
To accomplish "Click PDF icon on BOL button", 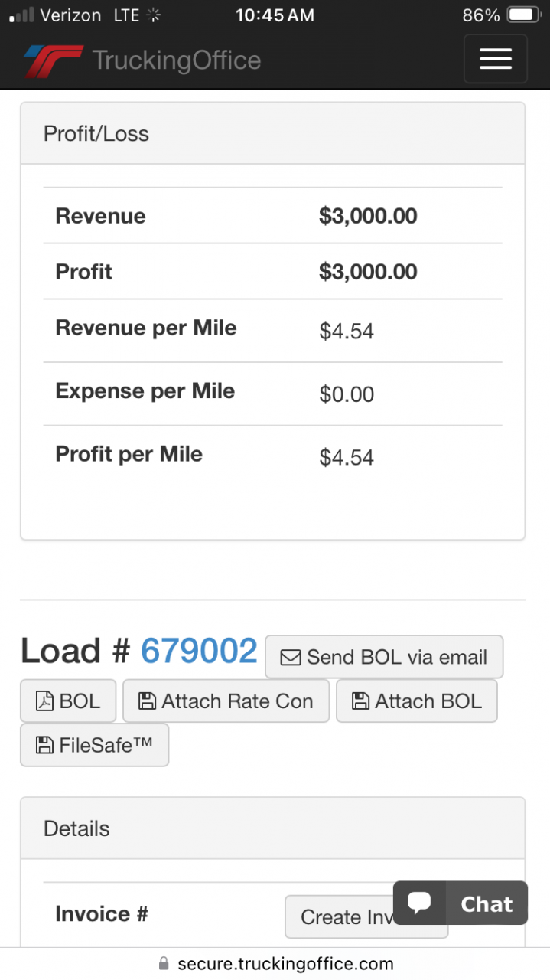I will 45,701.
